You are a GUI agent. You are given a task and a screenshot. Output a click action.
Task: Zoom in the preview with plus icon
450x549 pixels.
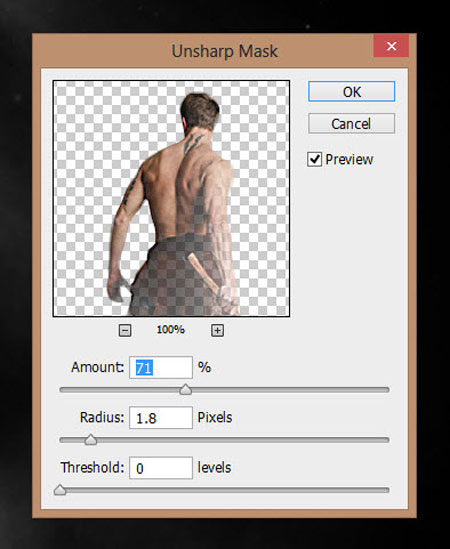[217, 330]
